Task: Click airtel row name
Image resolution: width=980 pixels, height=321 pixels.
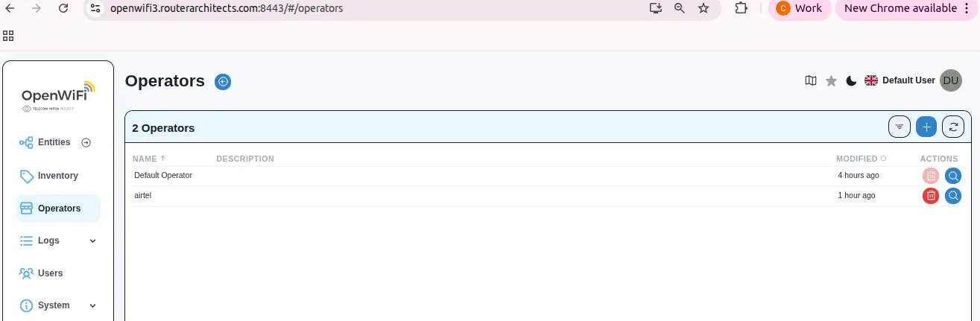Action: coord(143,195)
